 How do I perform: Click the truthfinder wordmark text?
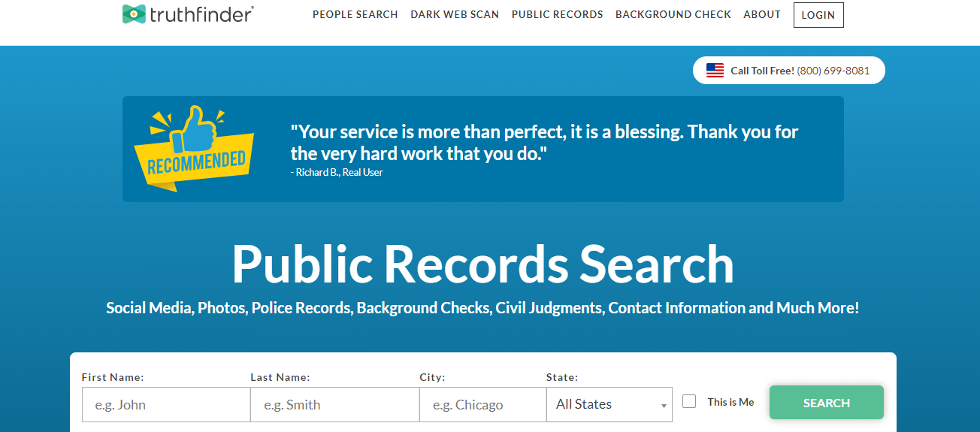[x=201, y=14]
